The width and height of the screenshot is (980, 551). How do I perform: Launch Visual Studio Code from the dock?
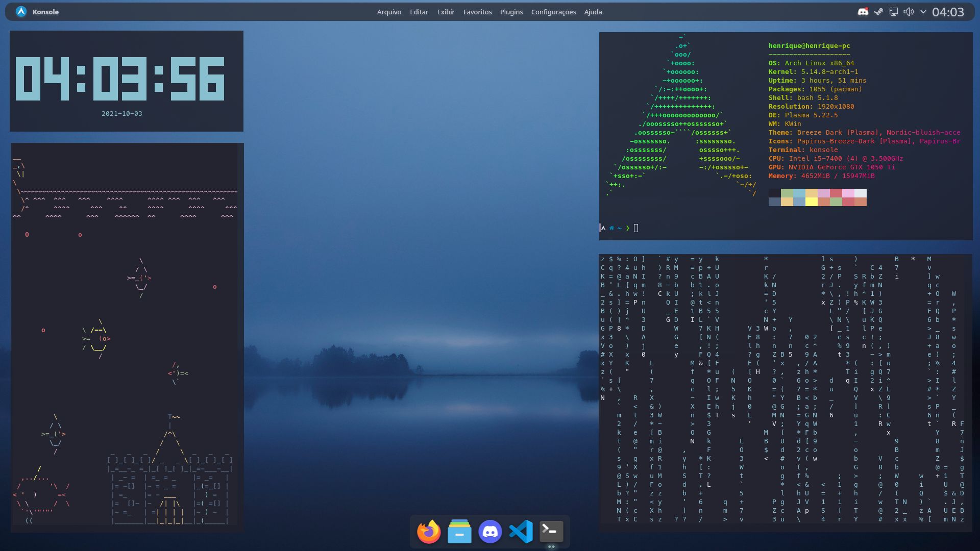[x=521, y=532]
